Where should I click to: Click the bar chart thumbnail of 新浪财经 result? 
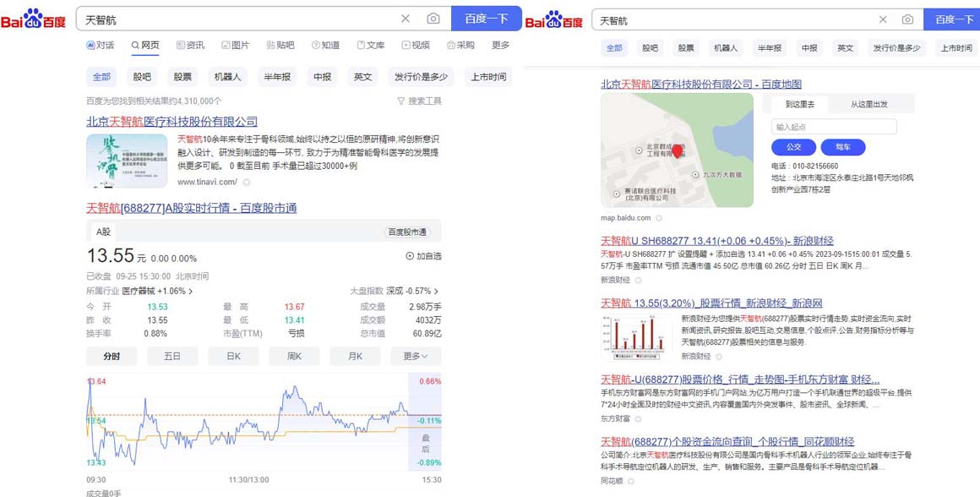(x=637, y=337)
